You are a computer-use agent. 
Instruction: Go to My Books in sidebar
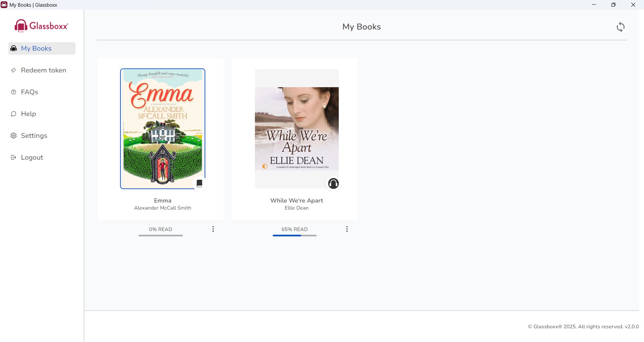point(36,49)
